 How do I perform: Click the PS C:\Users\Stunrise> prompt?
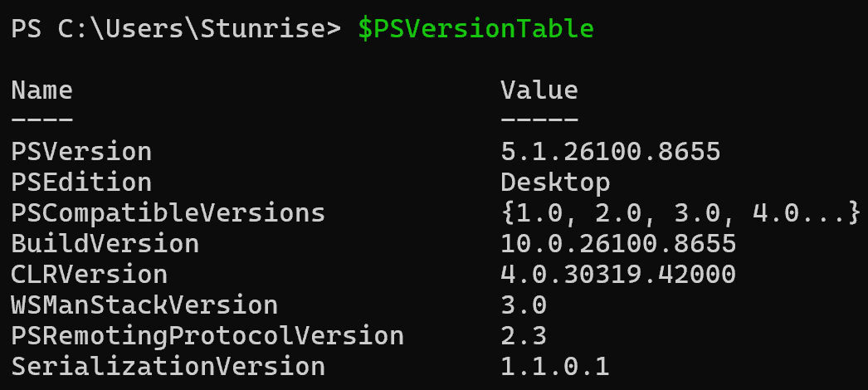[176, 29]
